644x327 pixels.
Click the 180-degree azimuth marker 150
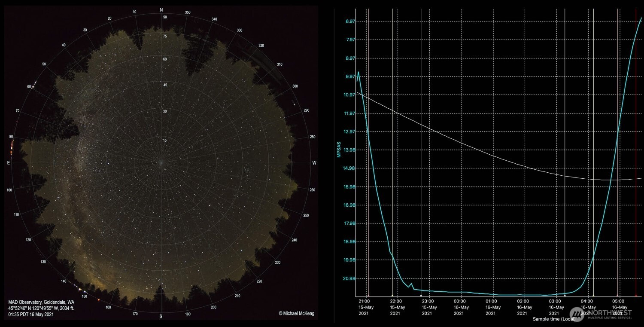pyautogui.click(x=85, y=296)
